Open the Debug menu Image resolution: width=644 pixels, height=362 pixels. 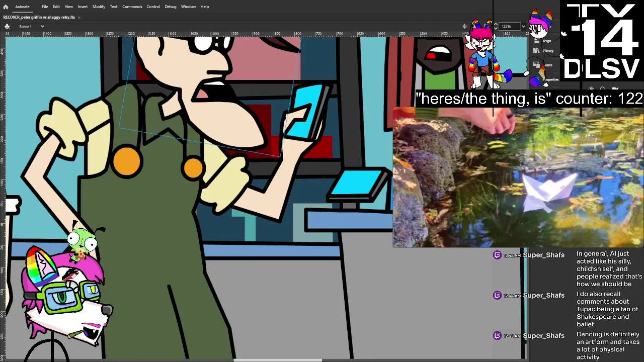click(171, 7)
